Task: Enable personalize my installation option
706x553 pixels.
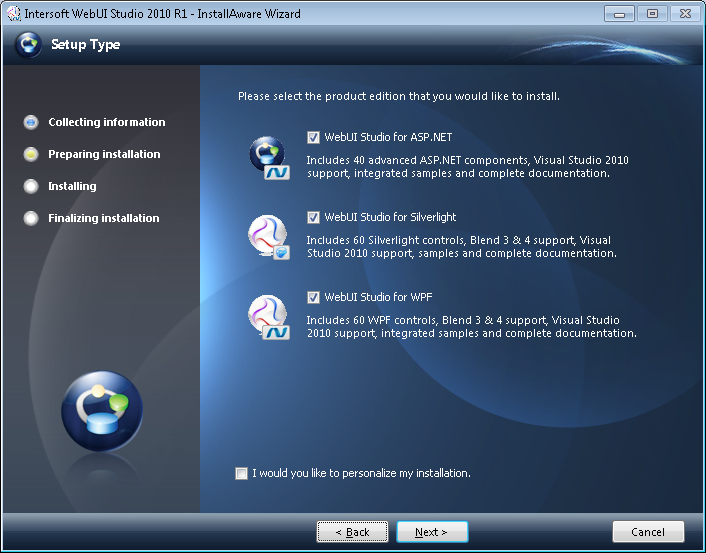Action: (241, 473)
